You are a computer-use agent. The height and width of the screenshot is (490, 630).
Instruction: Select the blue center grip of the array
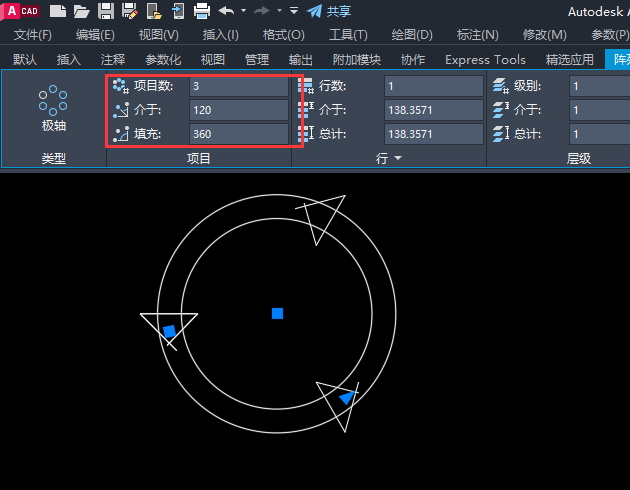point(278,314)
